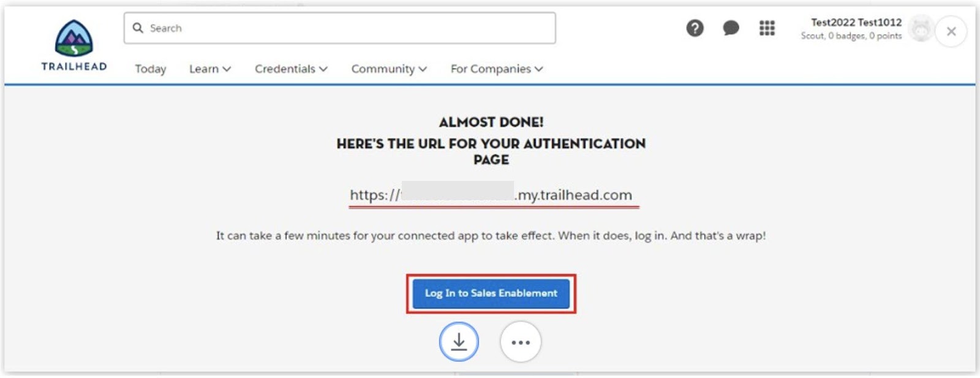This screenshot has height=378, width=980.
Task: Open the app launcher grid icon
Action: 767,28
